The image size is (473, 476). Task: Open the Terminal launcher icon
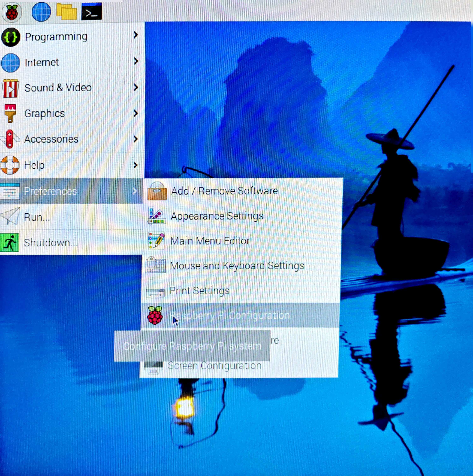(x=92, y=12)
